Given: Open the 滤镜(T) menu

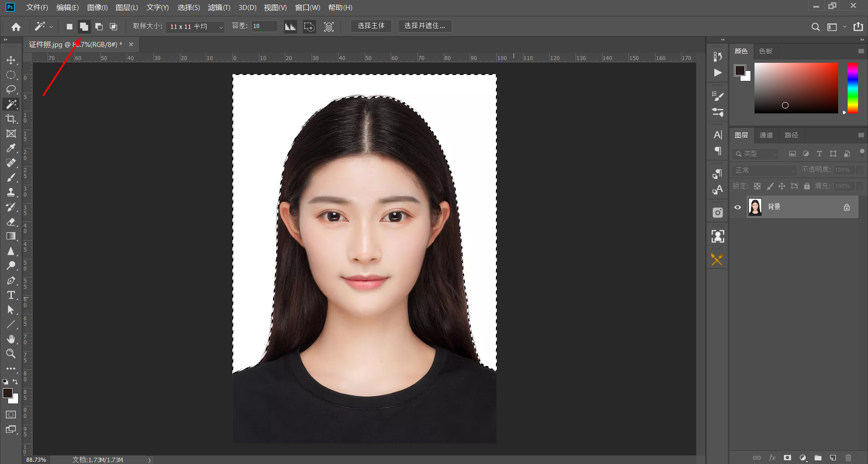Looking at the screenshot, I should [219, 8].
